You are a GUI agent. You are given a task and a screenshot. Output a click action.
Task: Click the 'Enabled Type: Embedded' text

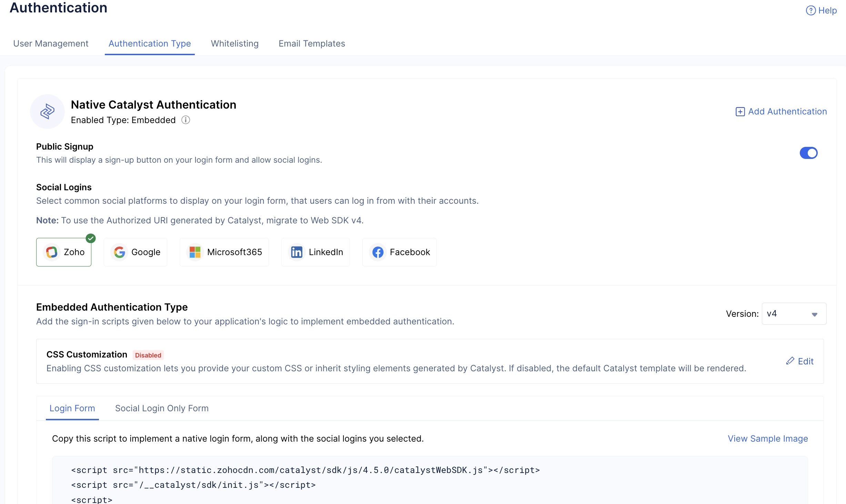click(x=123, y=120)
